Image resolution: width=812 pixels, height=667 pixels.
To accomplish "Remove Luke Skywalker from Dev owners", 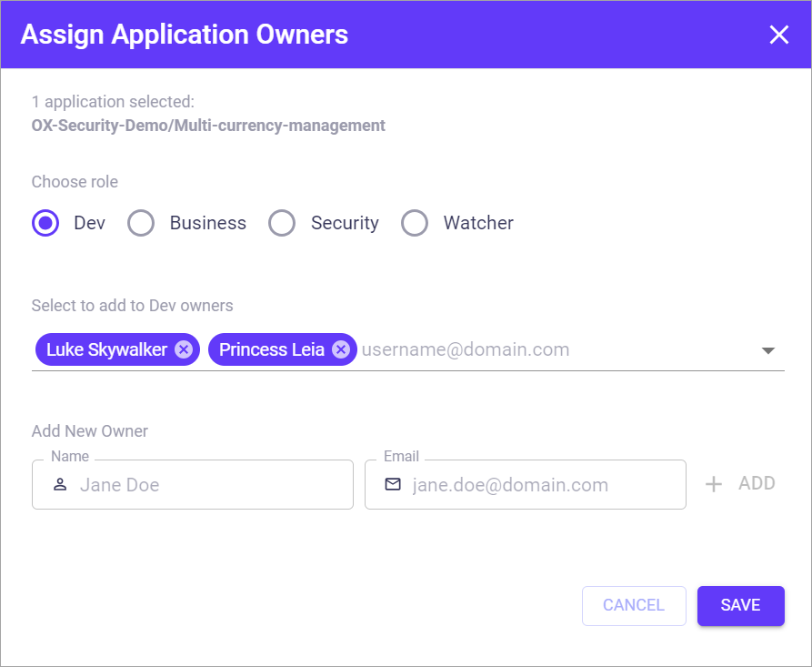I will (184, 349).
